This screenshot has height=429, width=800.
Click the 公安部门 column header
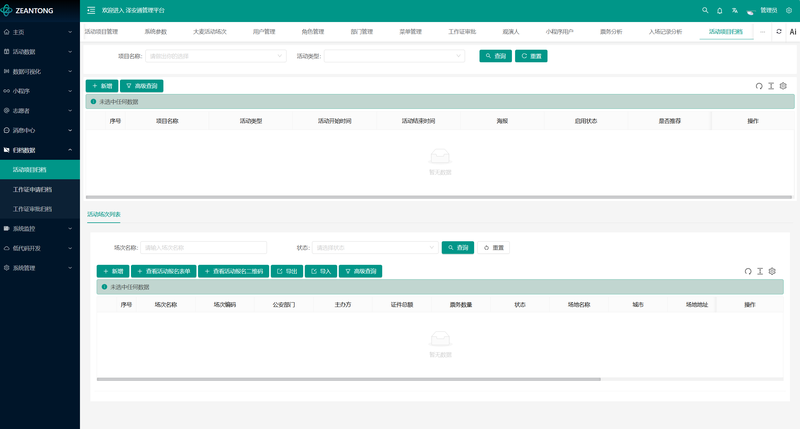[284, 305]
